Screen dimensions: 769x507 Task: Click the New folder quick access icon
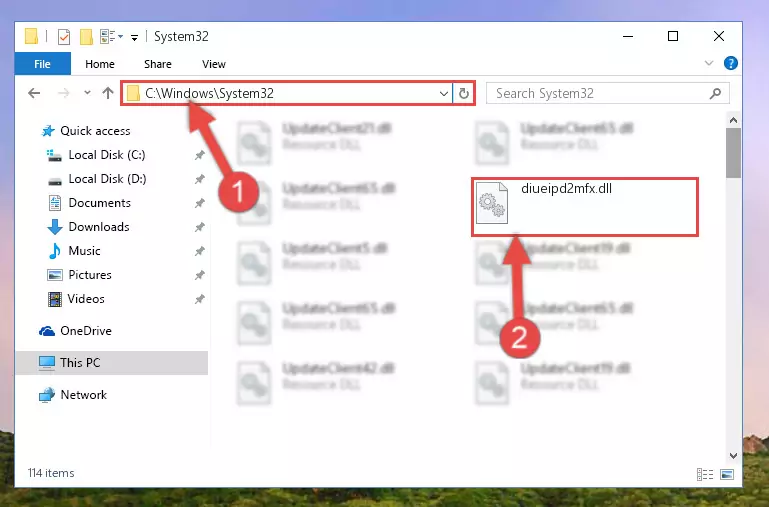pos(86,36)
